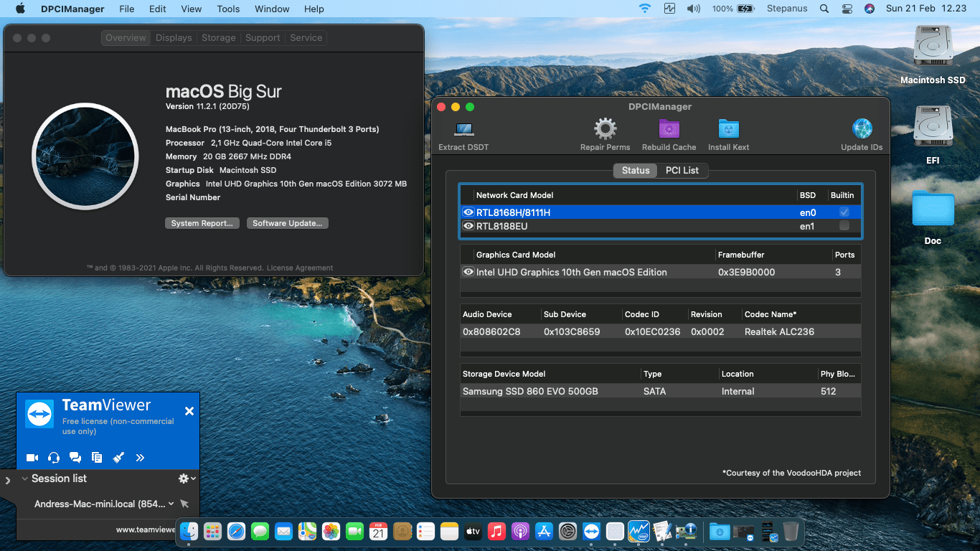Open the TeamViewer chat panel

tap(75, 457)
